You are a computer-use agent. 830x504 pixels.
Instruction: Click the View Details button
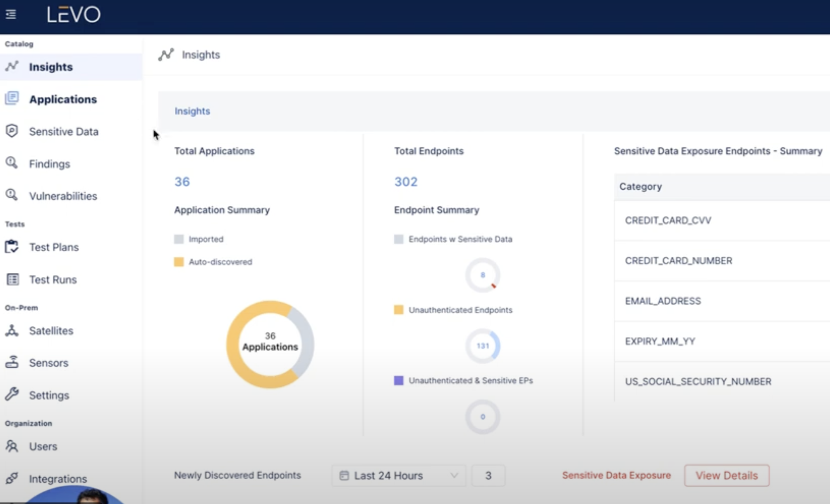727,475
